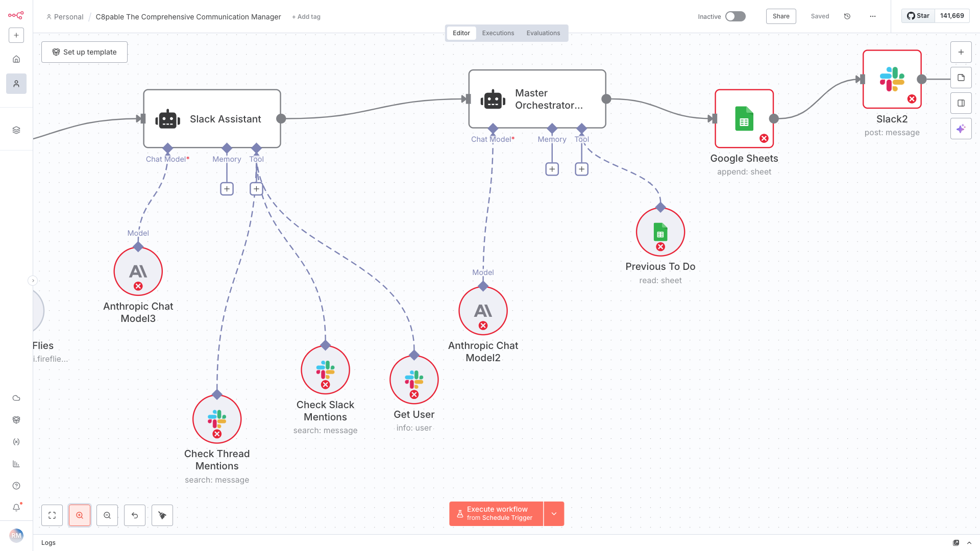The height and width of the screenshot is (551, 980).
Task: Expand the Logs panel chevron
Action: 969,543
